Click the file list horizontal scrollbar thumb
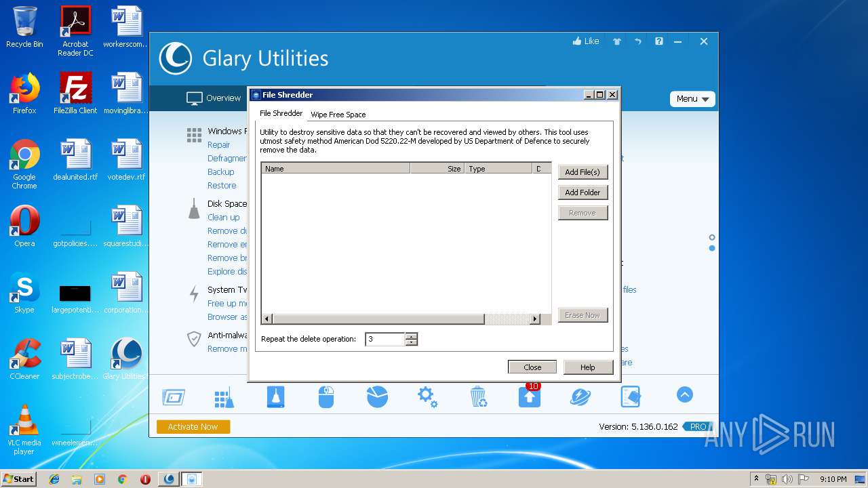The width and height of the screenshot is (868, 488). (x=378, y=319)
